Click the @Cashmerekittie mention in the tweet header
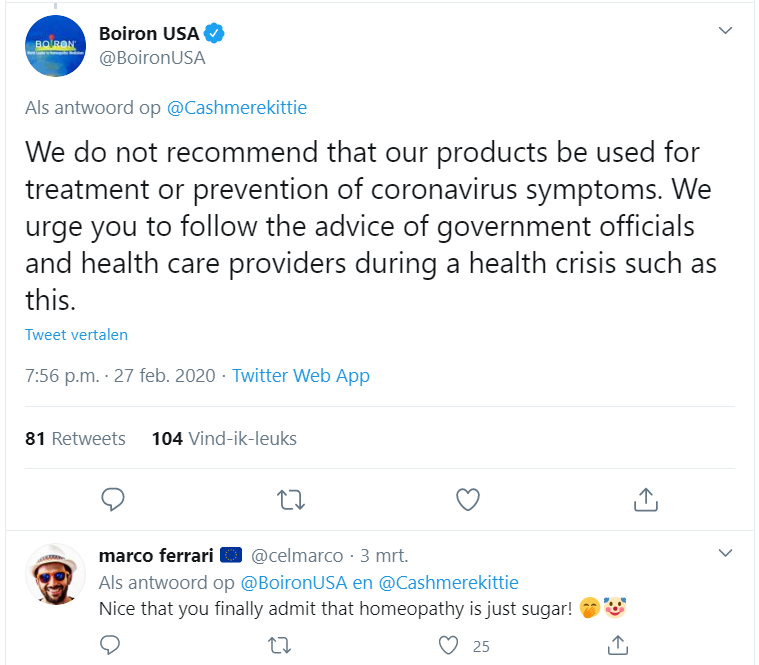This screenshot has width=759, height=665. (238, 108)
